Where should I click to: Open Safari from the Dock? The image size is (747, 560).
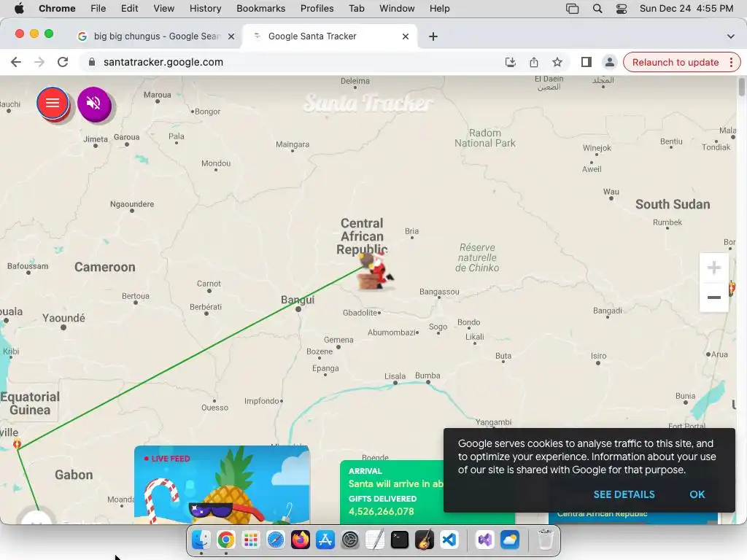[x=275, y=540]
